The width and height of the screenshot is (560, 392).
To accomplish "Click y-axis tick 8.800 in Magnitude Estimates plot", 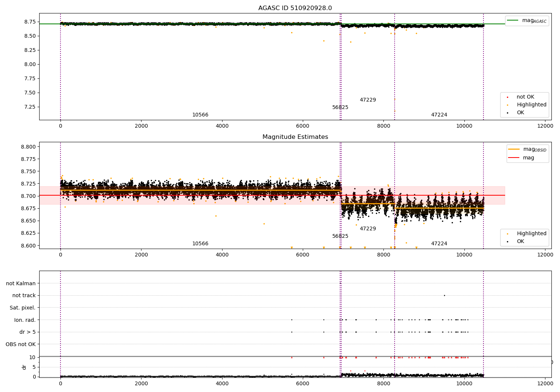I will pos(29,147).
